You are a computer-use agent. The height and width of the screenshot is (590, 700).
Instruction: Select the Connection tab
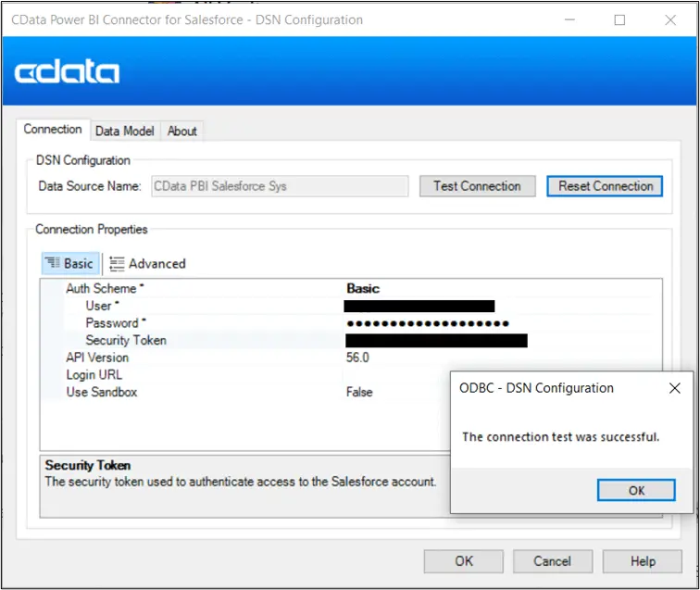click(53, 130)
